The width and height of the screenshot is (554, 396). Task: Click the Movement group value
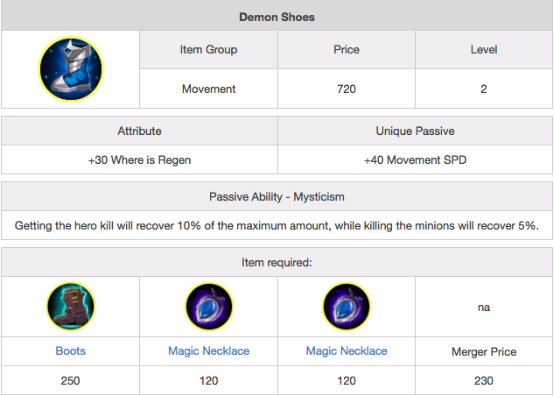(208, 89)
